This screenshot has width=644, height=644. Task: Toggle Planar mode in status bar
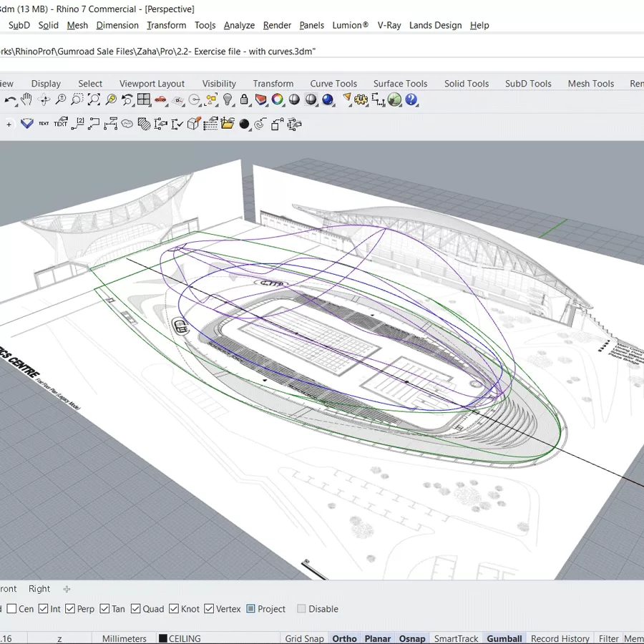(x=377, y=639)
